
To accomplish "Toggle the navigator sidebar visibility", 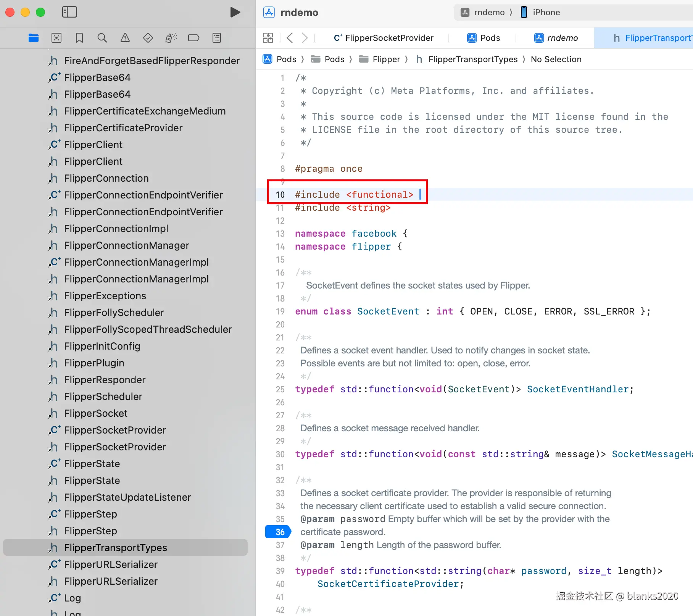I will pyautogui.click(x=69, y=12).
